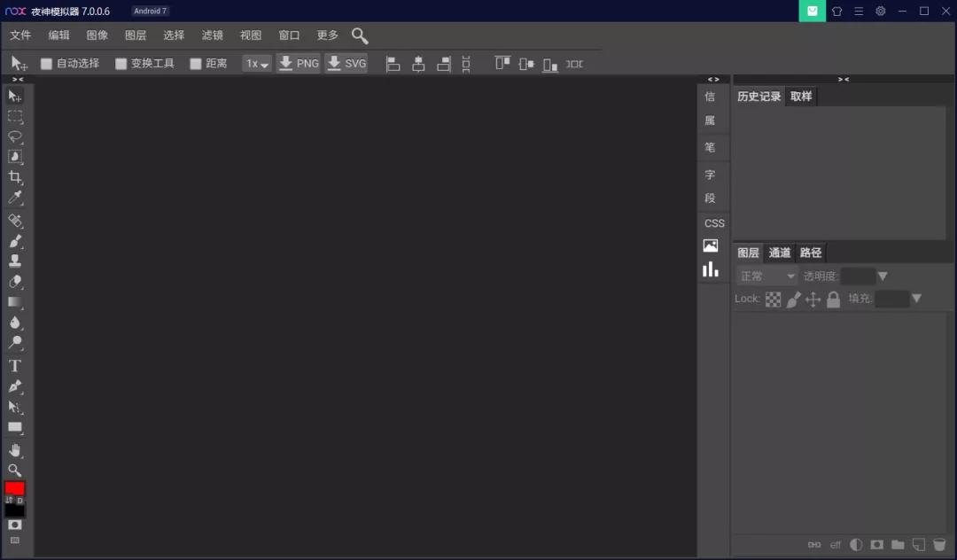Export the document as PNG
Image resolution: width=957 pixels, height=560 pixels.
[x=298, y=63]
